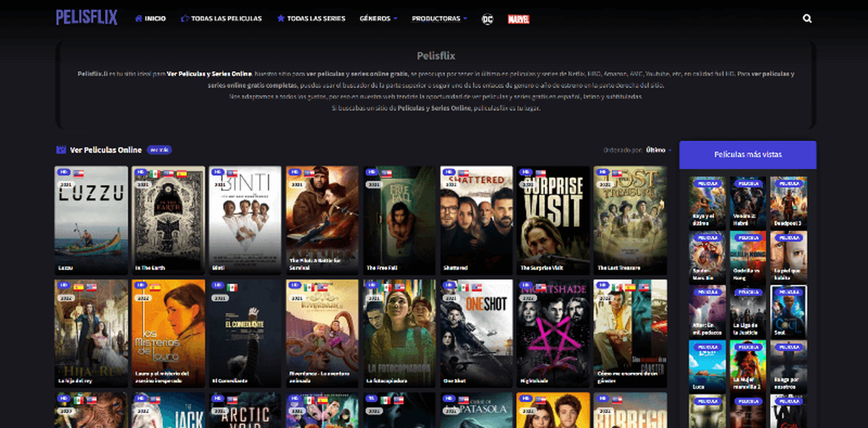Go to Inicio home page

coord(150,19)
